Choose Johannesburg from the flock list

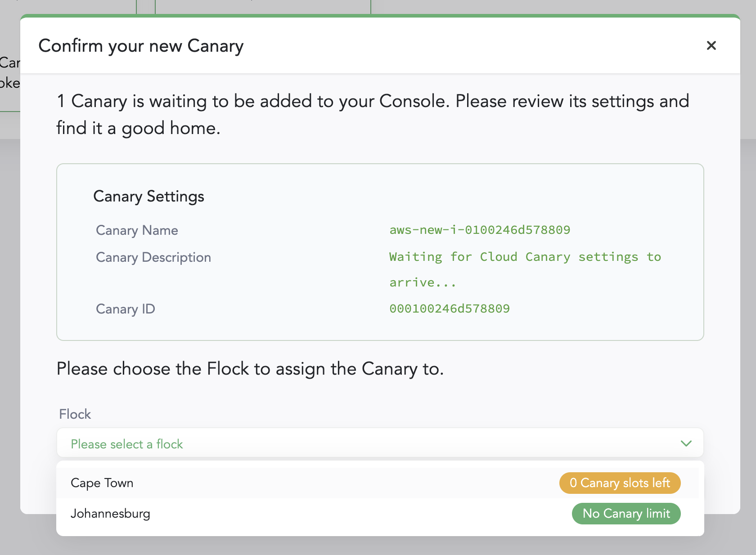(x=110, y=514)
